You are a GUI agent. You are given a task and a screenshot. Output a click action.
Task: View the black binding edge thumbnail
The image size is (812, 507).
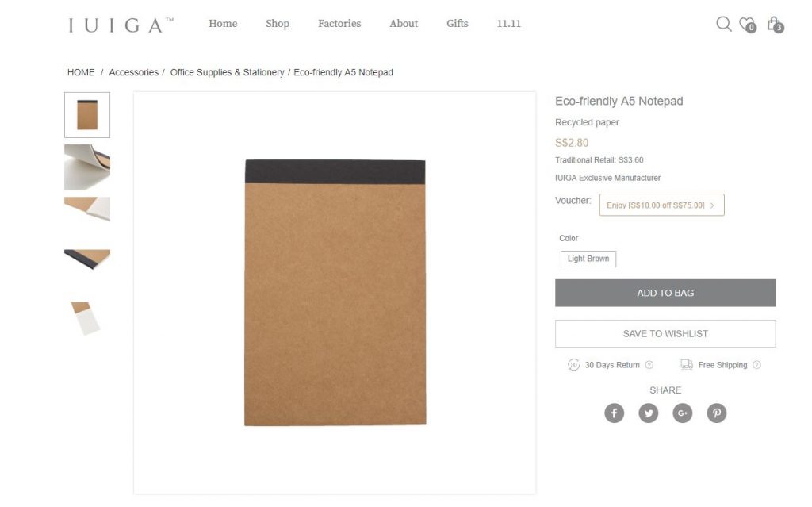pos(87,259)
